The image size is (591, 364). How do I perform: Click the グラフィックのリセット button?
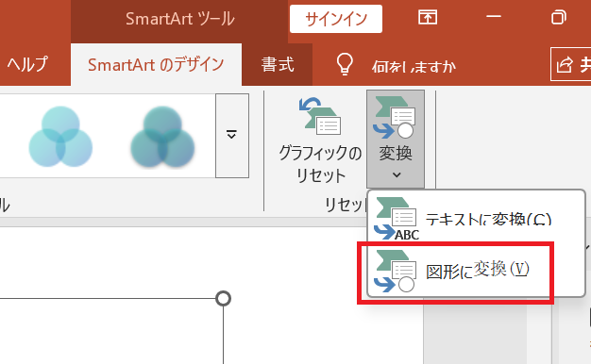click(x=320, y=141)
